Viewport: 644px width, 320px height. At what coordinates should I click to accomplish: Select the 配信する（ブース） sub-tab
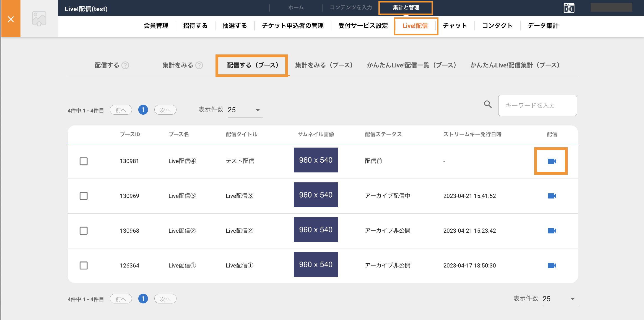click(252, 65)
